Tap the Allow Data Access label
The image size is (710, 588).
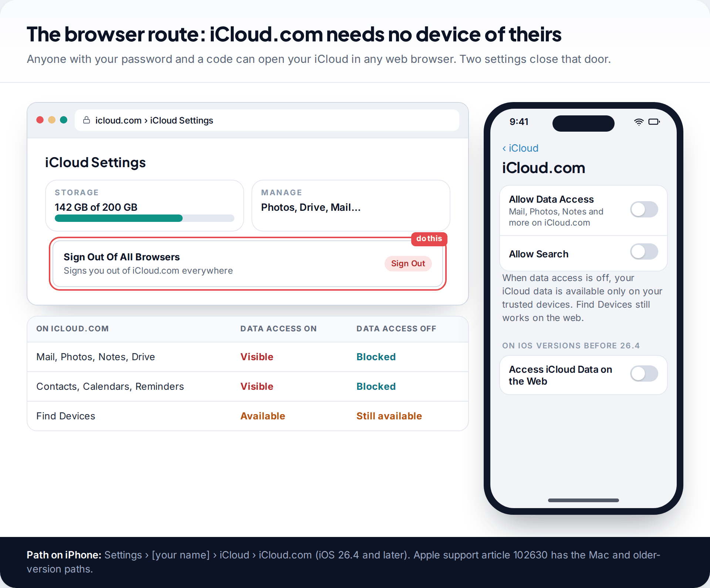click(x=551, y=199)
